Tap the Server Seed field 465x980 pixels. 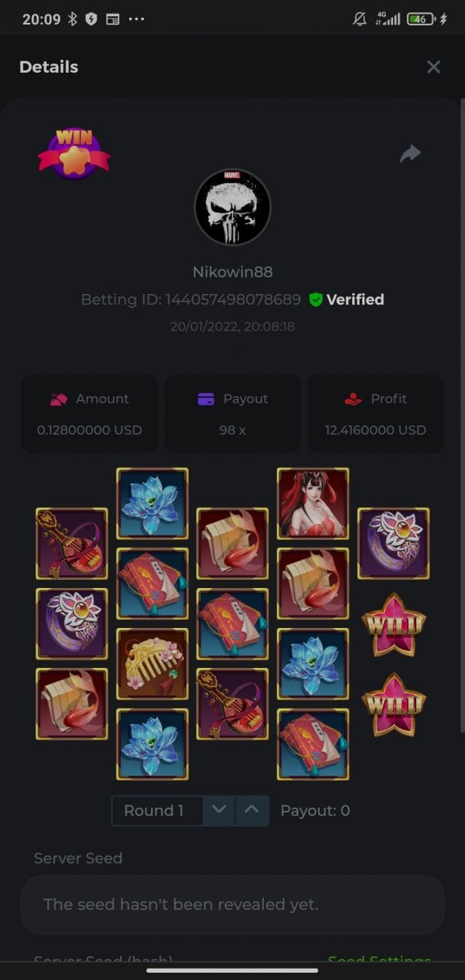tap(232, 905)
